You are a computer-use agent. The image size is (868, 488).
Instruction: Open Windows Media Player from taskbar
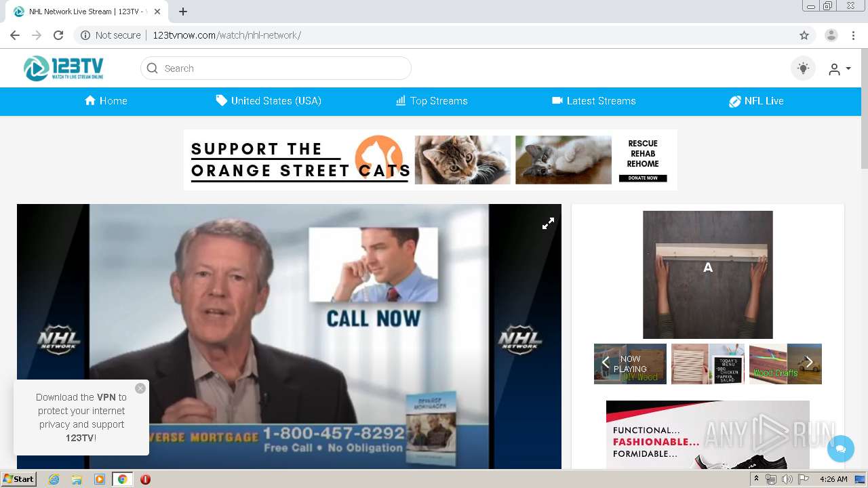click(100, 479)
